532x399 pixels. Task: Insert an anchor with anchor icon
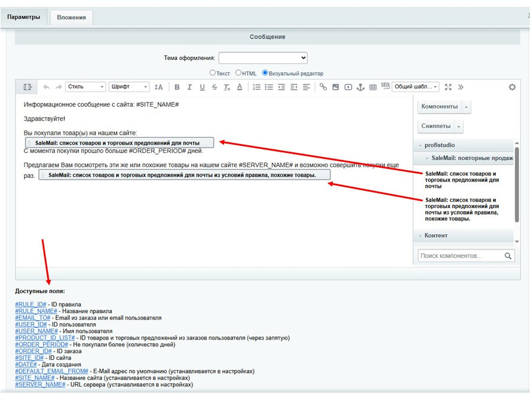(x=360, y=87)
